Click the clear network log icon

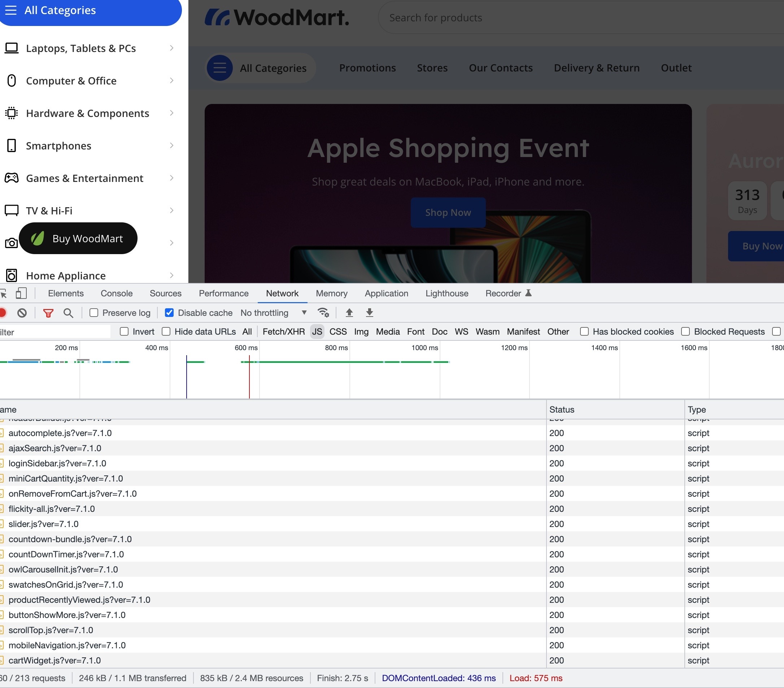(22, 313)
